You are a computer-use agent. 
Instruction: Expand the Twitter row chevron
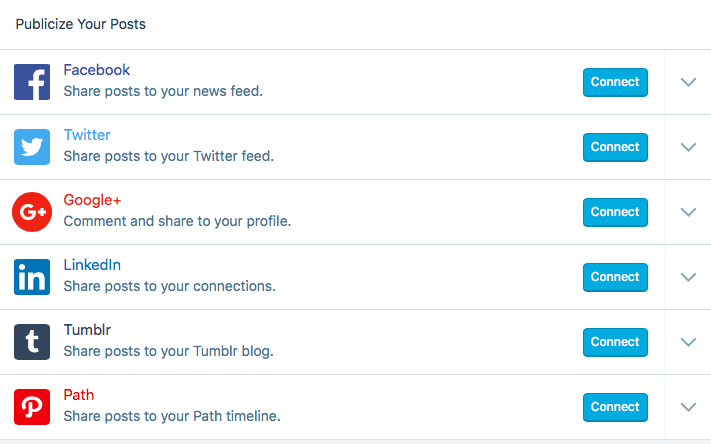coord(688,147)
